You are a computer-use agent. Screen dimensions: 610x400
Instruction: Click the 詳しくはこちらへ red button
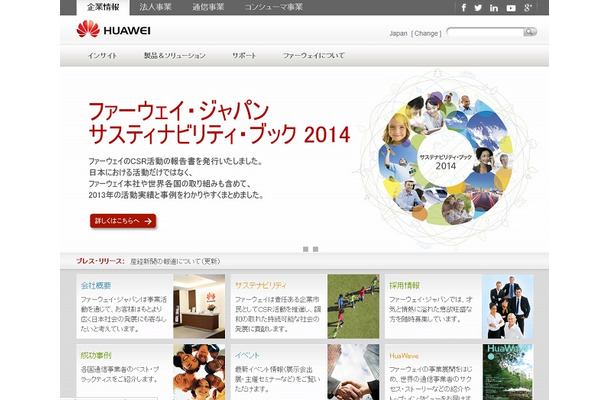tap(123, 221)
